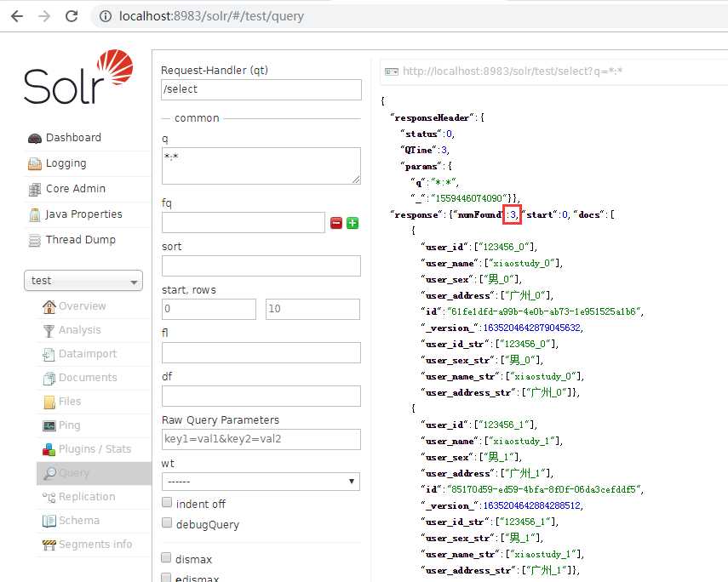Viewport: 728px width, 582px height.
Task: Open the Documents page
Action: (88, 378)
